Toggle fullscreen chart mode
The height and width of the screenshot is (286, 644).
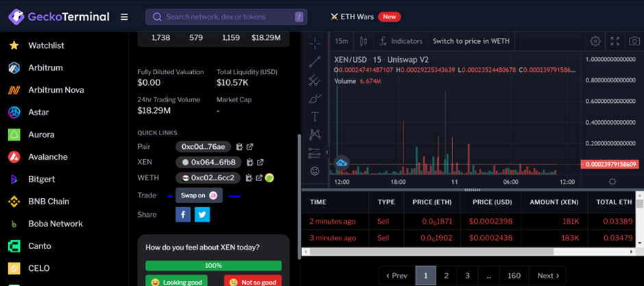tap(615, 41)
